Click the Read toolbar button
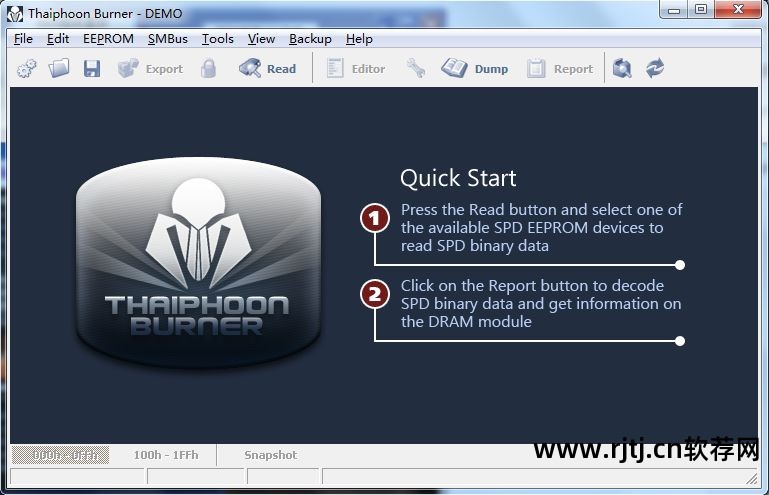769x495 pixels. 267,68
